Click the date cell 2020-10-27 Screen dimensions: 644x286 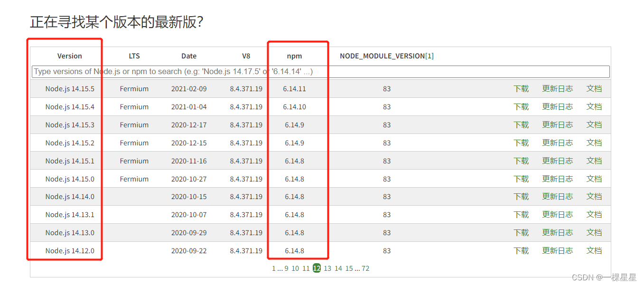point(189,179)
